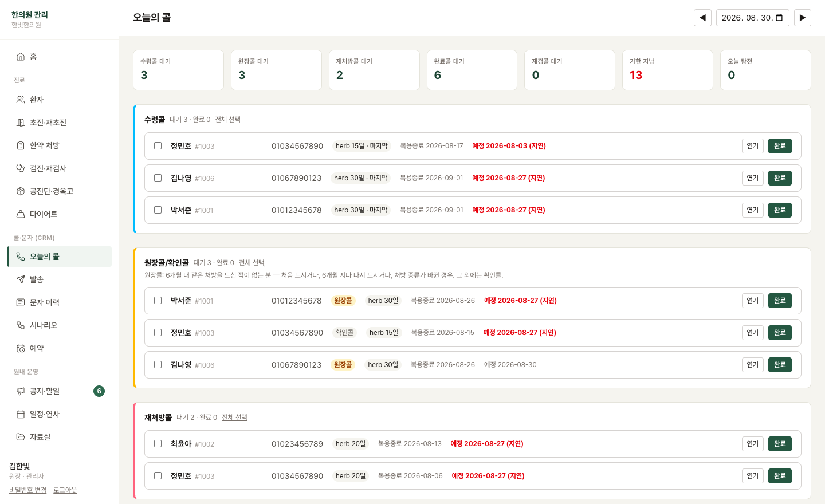Viewport: 825px width, 504px height.
Task: Go to previous day arrow button
Action: click(702, 18)
